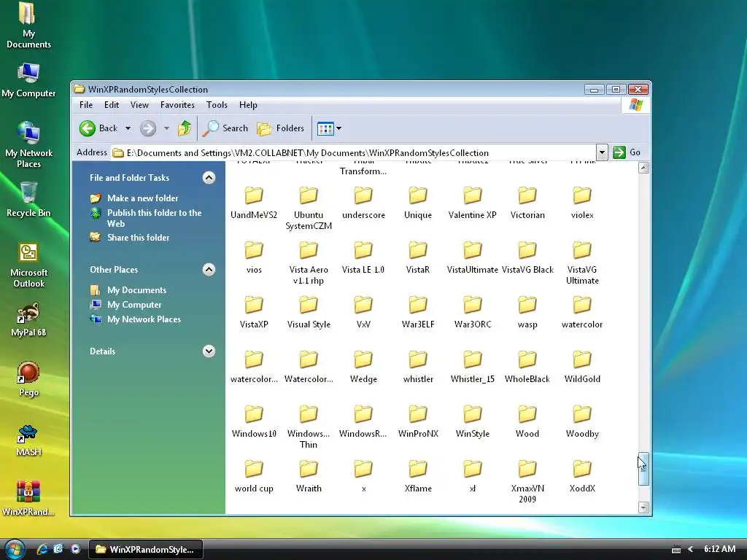Screen dimensions: 747x560
Task: Select the XmaxVN 2009 folder
Action: (x=527, y=481)
